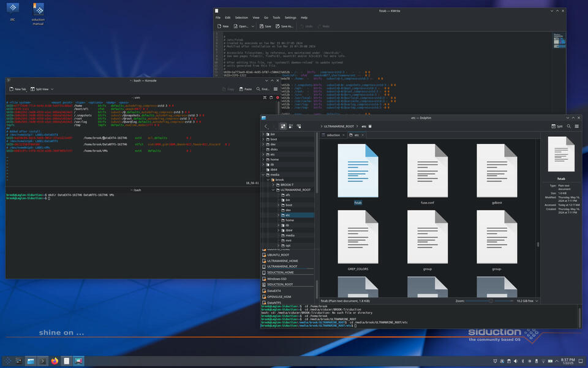Viewport: 588px width, 368px height.
Task: Collapse the ULTRAMARINE_ROOT tree folder
Action: [x=273, y=190]
